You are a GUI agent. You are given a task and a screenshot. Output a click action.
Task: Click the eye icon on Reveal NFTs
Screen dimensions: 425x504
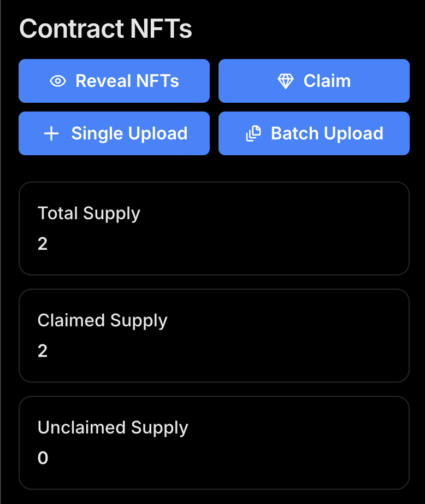[57, 81]
